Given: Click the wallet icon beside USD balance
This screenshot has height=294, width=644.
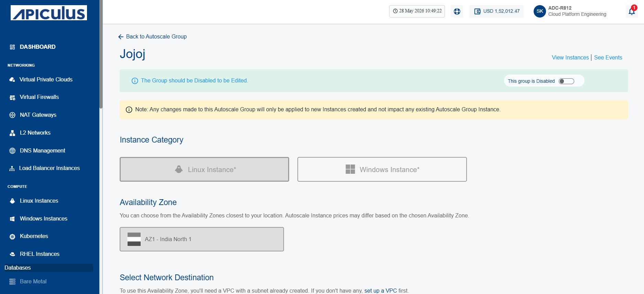Looking at the screenshot, I should 477,11.
